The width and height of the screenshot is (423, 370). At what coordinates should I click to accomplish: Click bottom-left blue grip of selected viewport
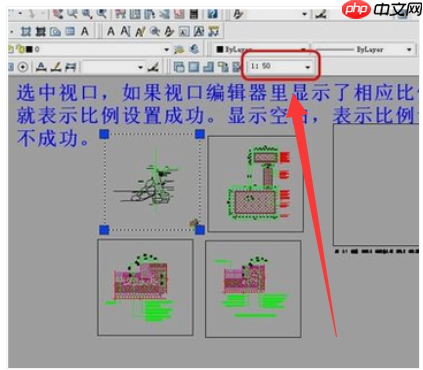104,230
